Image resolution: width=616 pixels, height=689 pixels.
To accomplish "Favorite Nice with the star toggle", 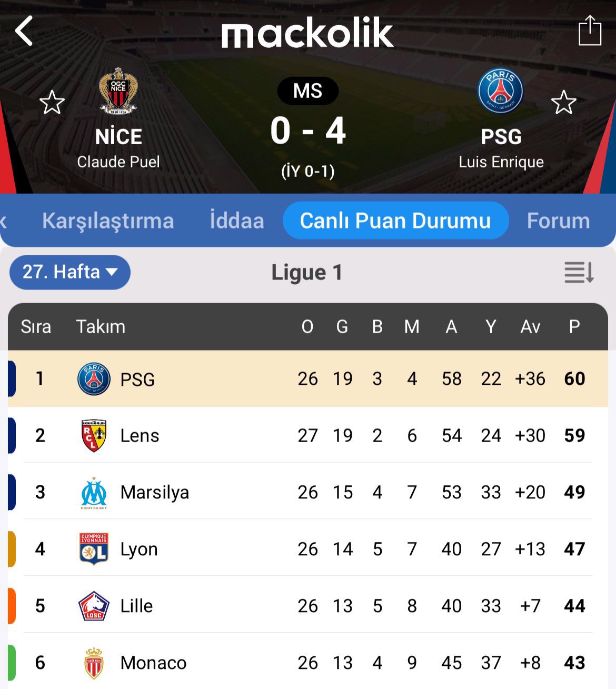I will coord(52,102).
